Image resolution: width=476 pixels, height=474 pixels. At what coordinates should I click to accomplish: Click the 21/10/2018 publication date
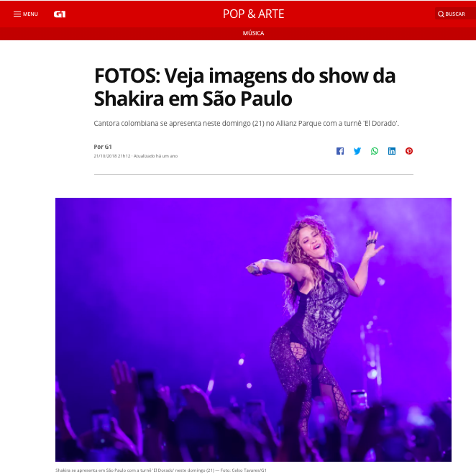pyautogui.click(x=112, y=156)
